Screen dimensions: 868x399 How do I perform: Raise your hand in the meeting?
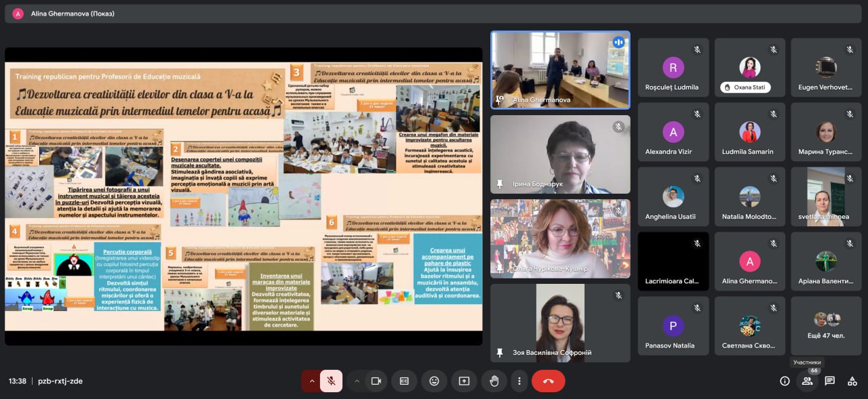click(x=494, y=381)
